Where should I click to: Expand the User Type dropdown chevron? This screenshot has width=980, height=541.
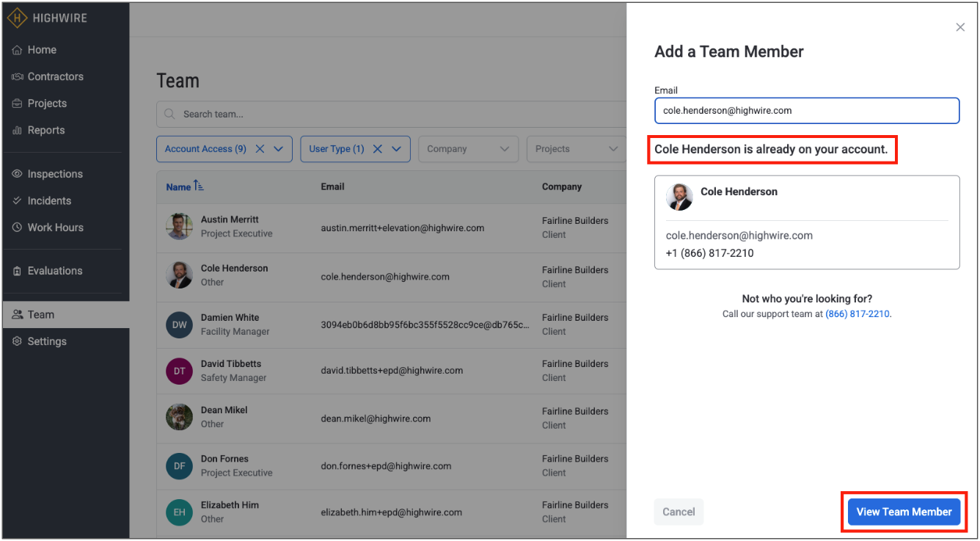point(397,149)
